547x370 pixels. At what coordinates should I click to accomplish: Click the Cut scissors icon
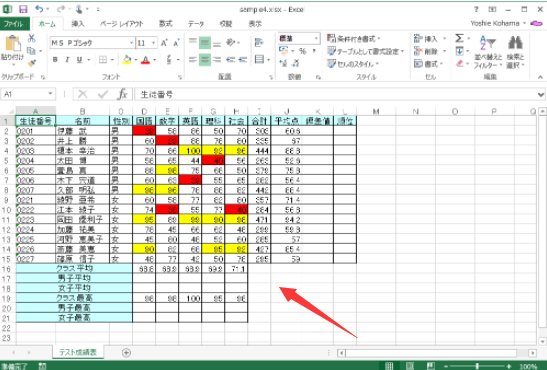[x=32, y=38]
